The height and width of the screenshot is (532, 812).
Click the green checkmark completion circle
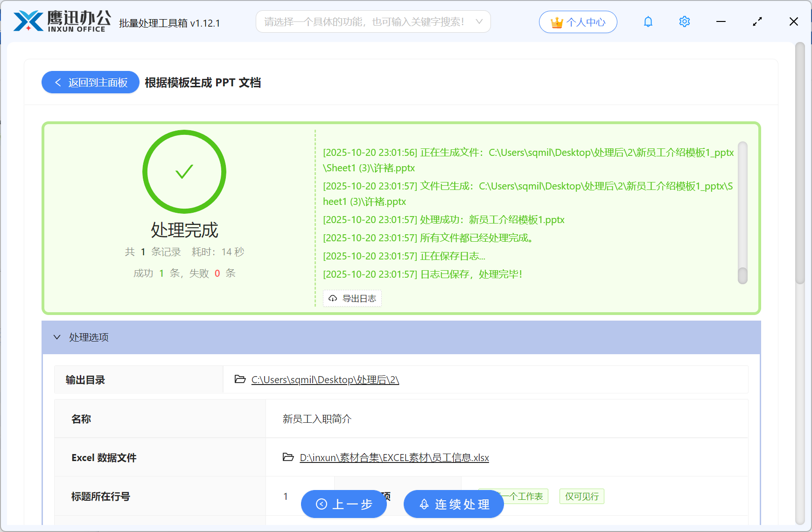pos(184,172)
